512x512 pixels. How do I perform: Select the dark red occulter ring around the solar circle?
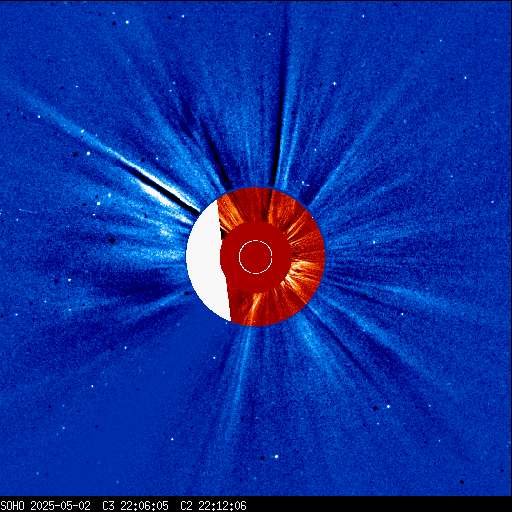click(256, 257)
